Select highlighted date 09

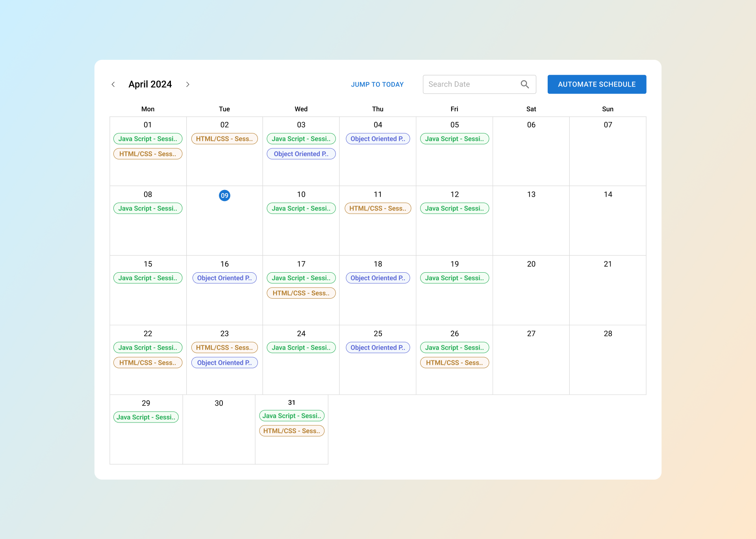click(224, 196)
